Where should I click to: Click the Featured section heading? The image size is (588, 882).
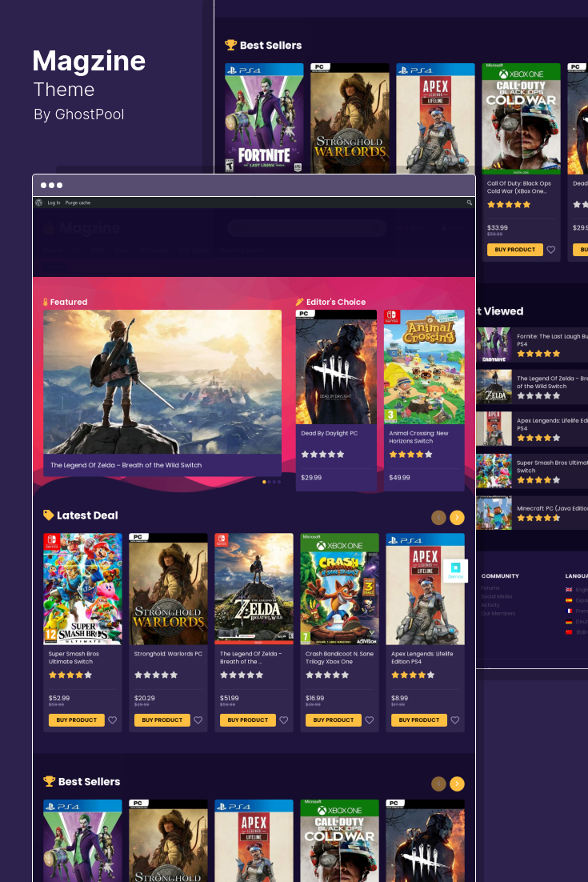point(69,302)
